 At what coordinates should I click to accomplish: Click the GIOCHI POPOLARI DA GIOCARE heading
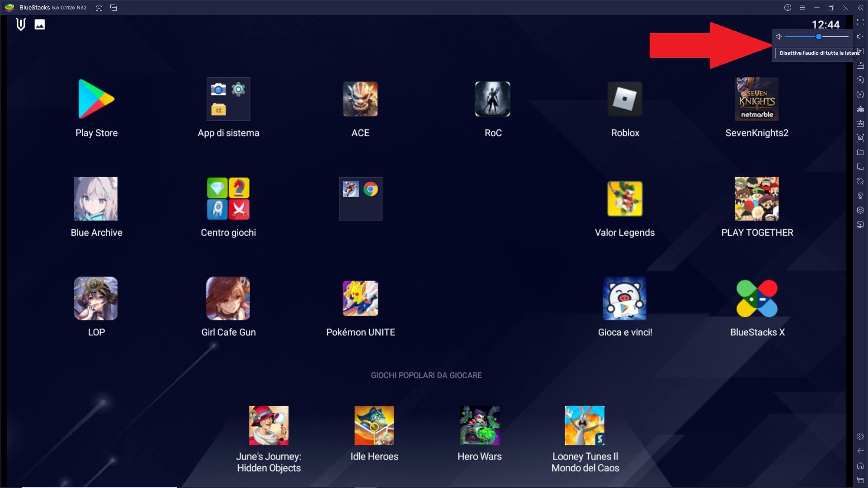pyautogui.click(x=426, y=375)
